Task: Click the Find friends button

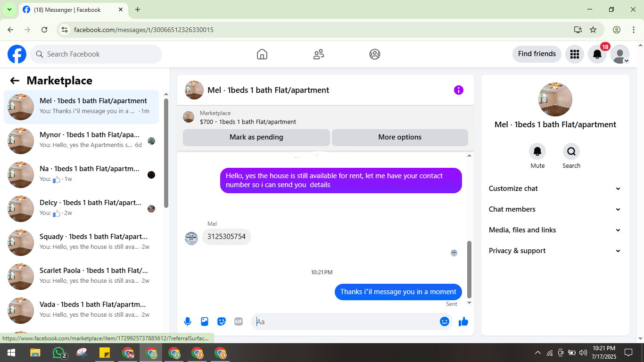Action: point(537,54)
